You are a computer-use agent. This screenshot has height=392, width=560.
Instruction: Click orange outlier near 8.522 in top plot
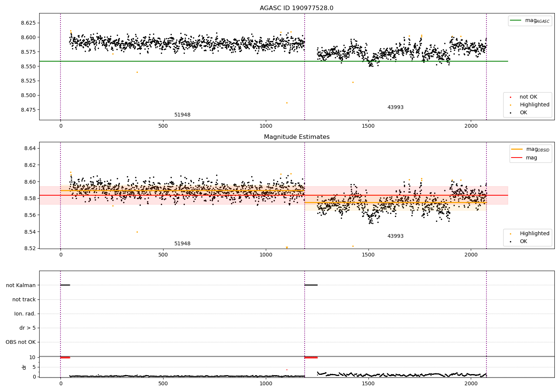353,82
